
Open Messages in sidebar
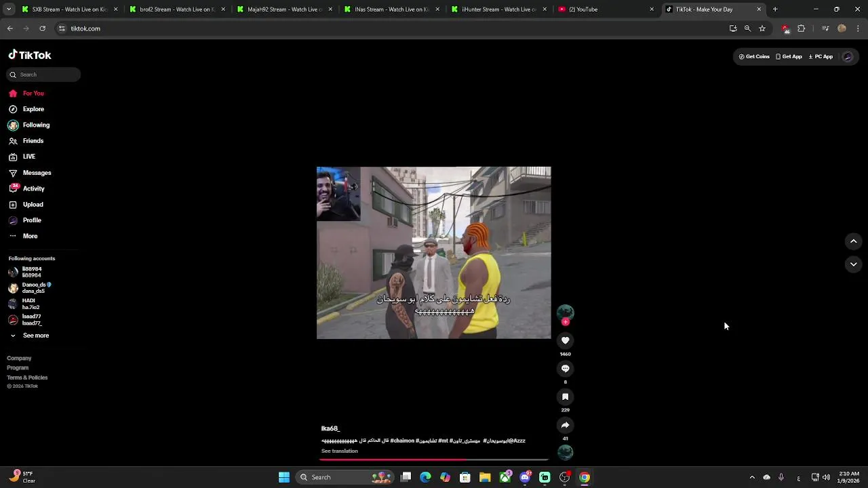[30, 173]
